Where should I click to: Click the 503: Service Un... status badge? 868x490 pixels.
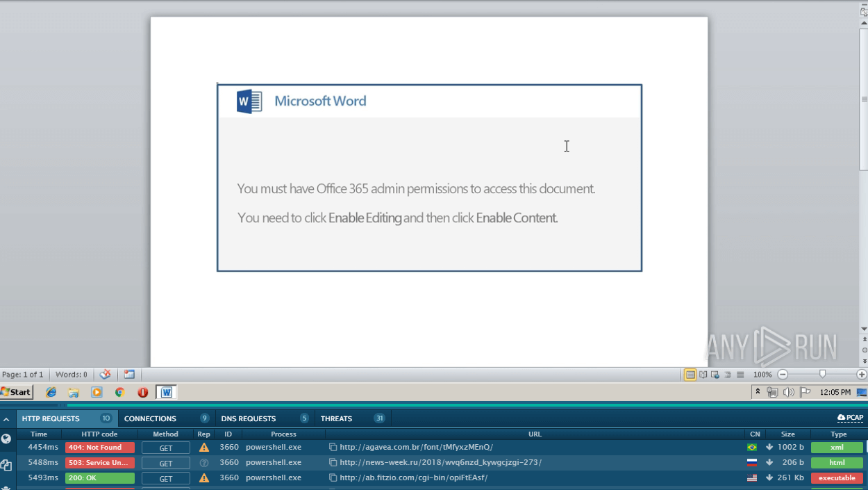tap(99, 463)
